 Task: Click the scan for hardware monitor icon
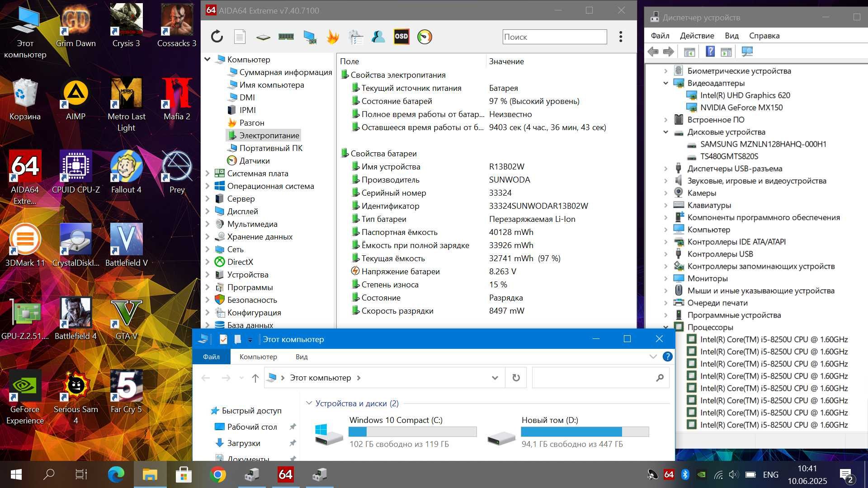[747, 52]
